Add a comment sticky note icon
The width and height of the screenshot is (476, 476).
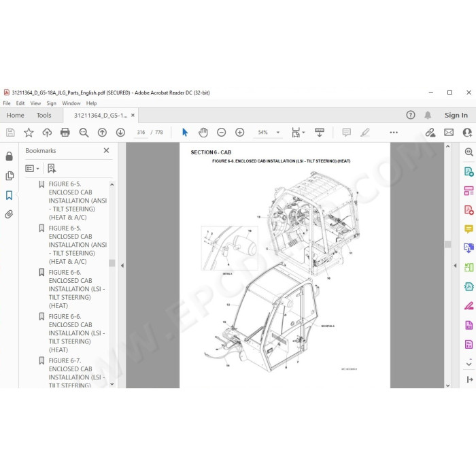tap(346, 133)
